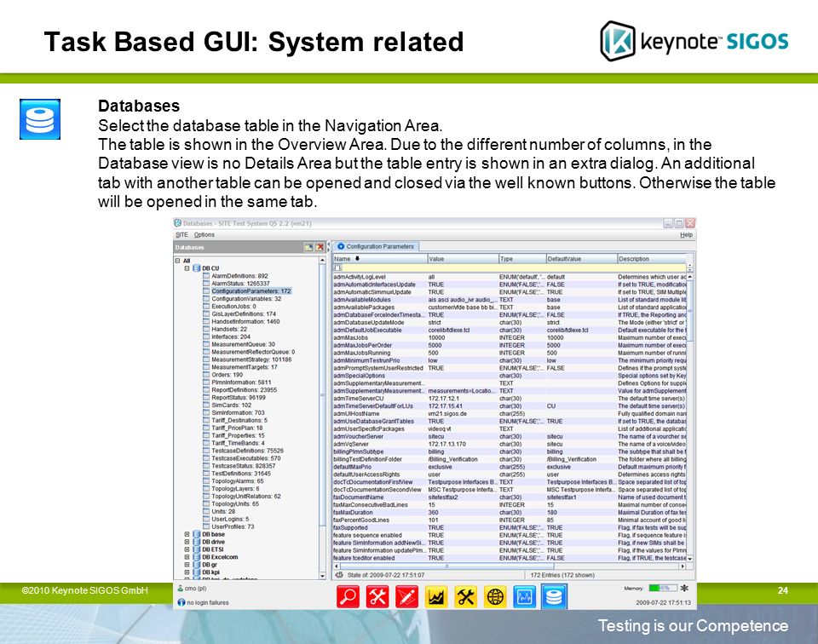Open the Options menu
Screen dimensions: 818x644
coord(204,234)
